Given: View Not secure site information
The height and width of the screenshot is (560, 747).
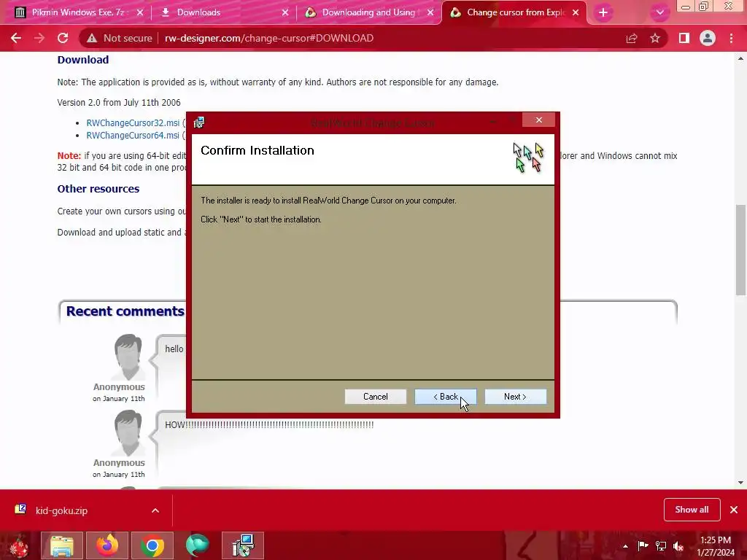Looking at the screenshot, I should (120, 38).
